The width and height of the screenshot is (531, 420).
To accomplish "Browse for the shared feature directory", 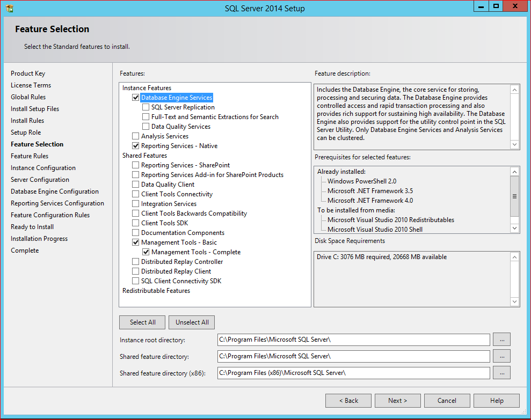I will pyautogui.click(x=501, y=356).
